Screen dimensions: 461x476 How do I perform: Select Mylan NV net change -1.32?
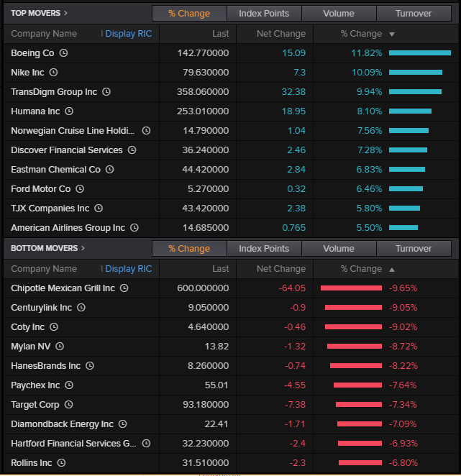[x=295, y=347]
